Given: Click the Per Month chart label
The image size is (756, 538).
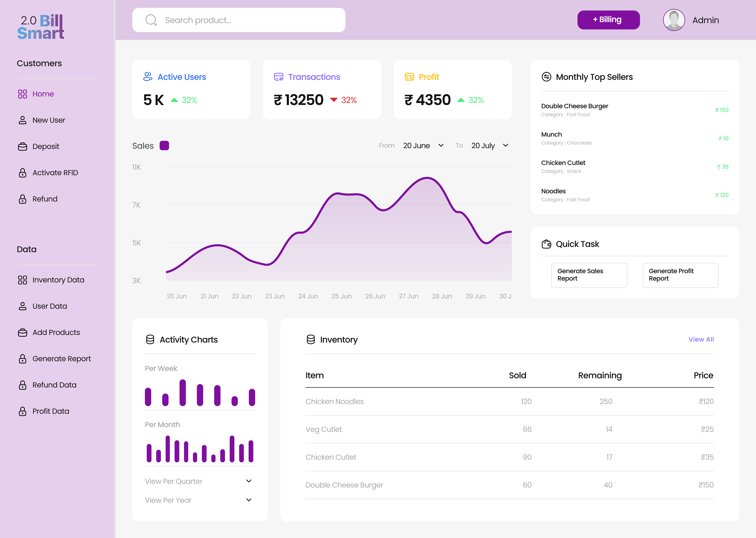Looking at the screenshot, I should (x=162, y=425).
